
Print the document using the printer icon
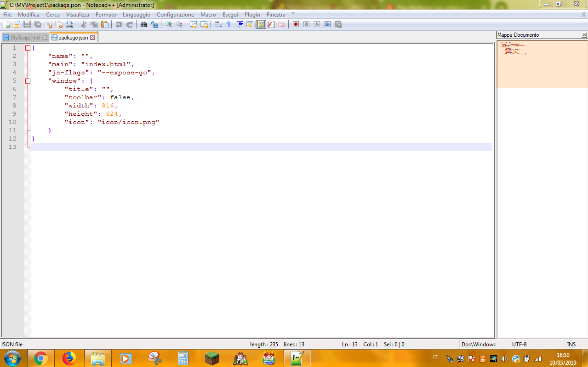(x=69, y=24)
